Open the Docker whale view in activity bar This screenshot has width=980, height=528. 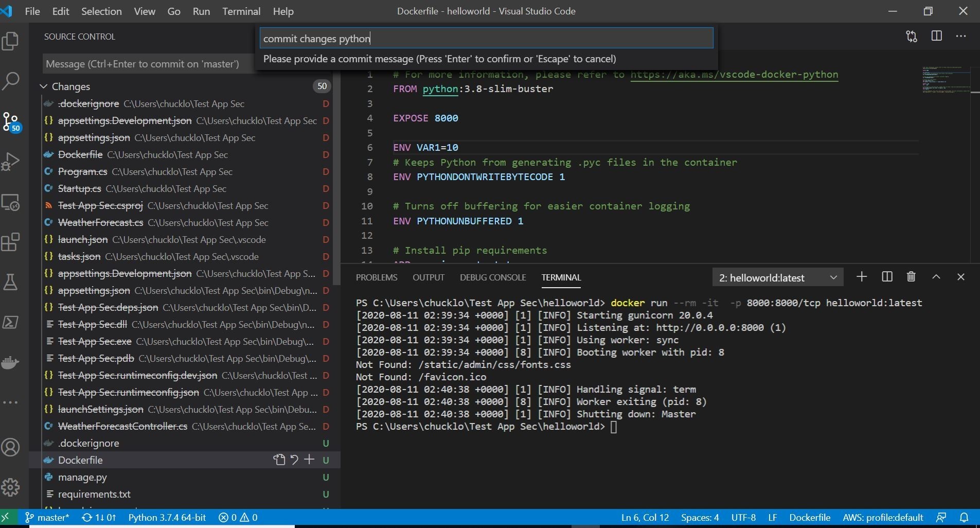coord(11,362)
